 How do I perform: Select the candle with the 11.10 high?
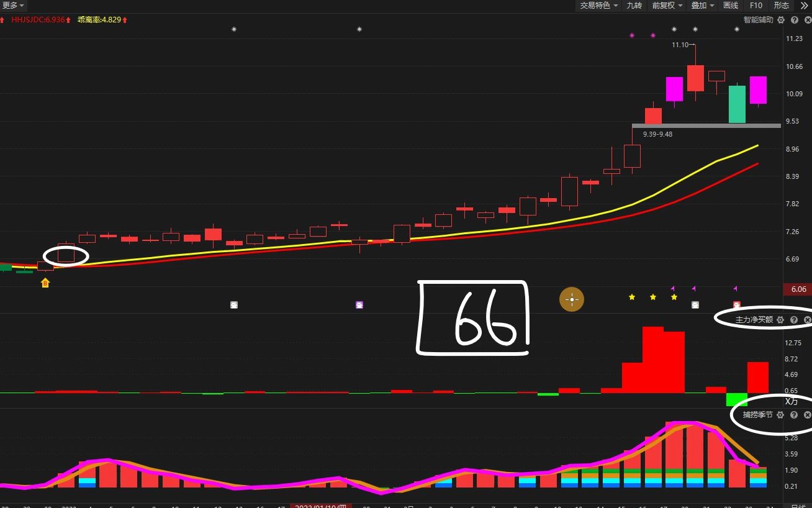[x=695, y=78]
